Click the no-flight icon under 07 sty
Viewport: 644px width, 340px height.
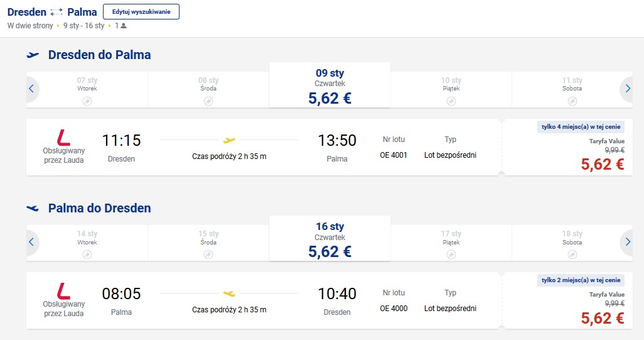point(87,101)
